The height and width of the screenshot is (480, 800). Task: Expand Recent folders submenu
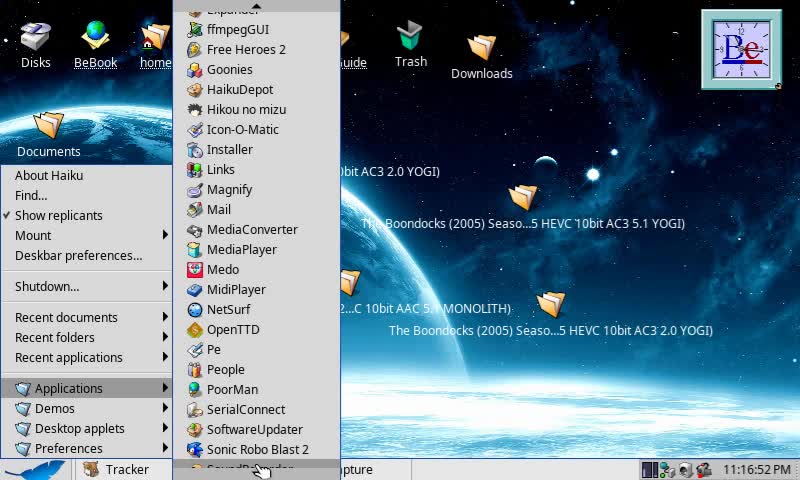tap(86, 337)
